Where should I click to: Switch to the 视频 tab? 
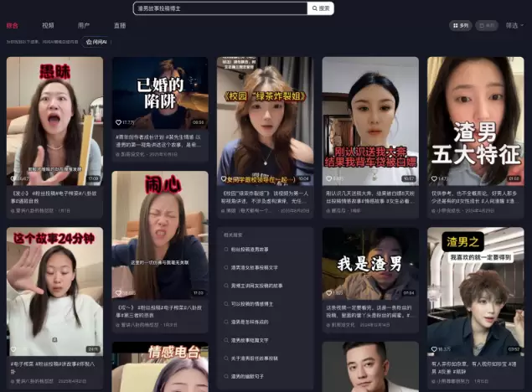[48, 25]
